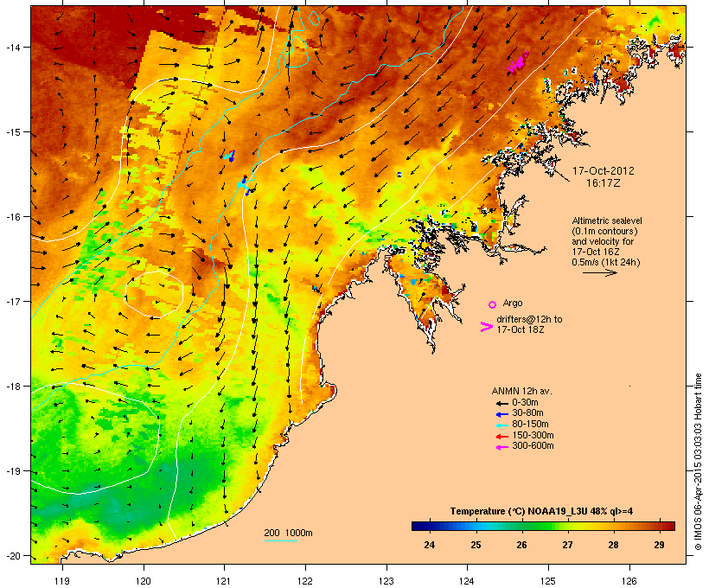
Task: Click the black 0-30m legend arrow
Action: pos(501,404)
